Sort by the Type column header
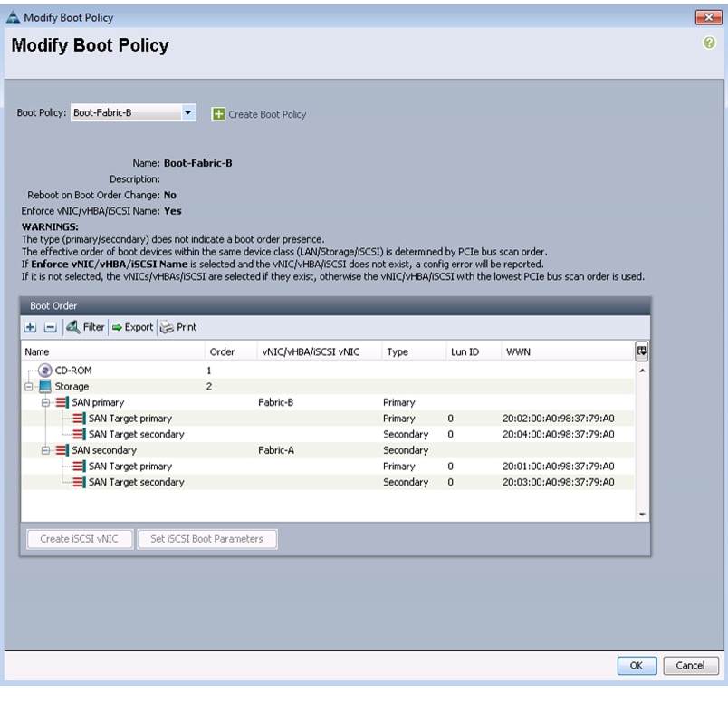This screenshot has height=722, width=728. (414, 351)
